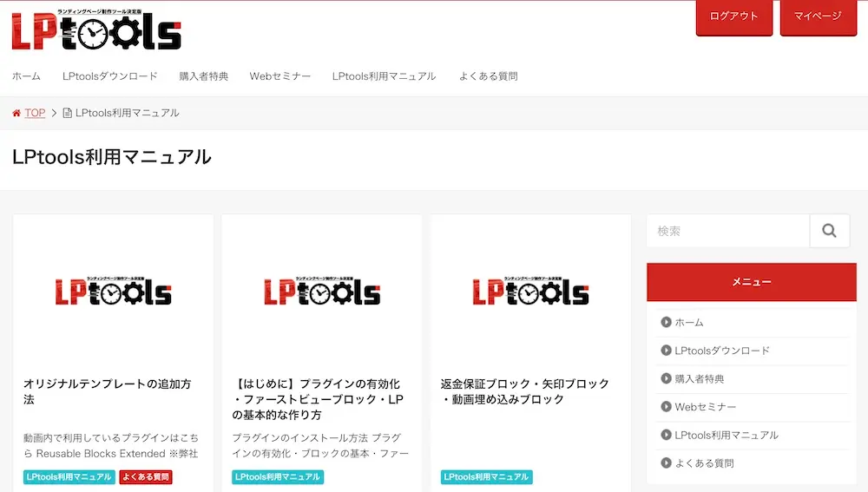
Task: Click the page heading LPtools利用マニュアル
Action: pyautogui.click(x=112, y=157)
